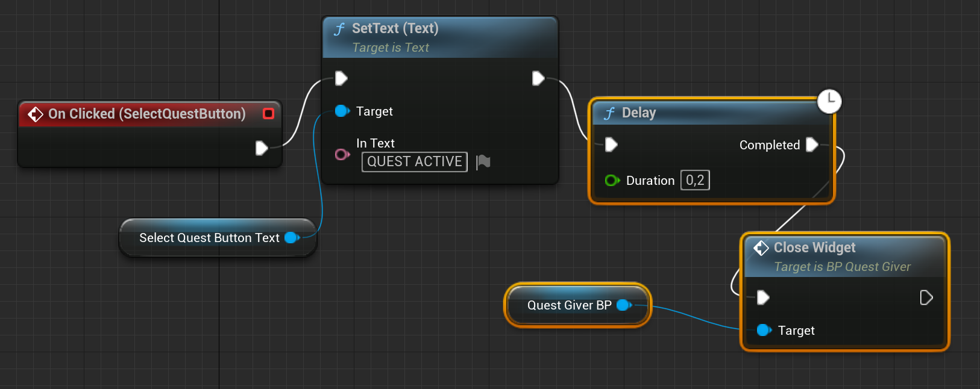Click the Quest Giver BP output pin

coord(624,305)
